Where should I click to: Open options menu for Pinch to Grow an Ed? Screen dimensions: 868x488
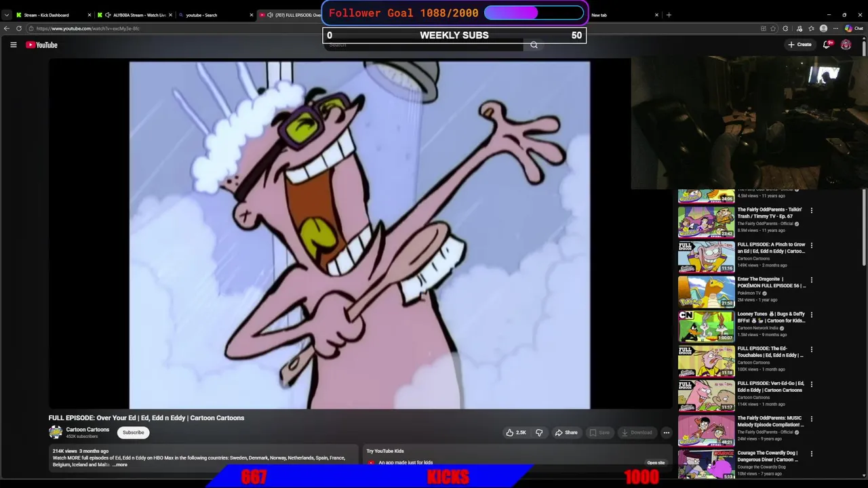[811, 245]
